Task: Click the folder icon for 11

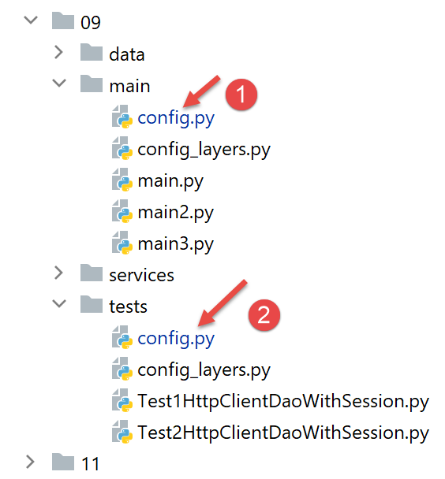Action: coord(63,462)
